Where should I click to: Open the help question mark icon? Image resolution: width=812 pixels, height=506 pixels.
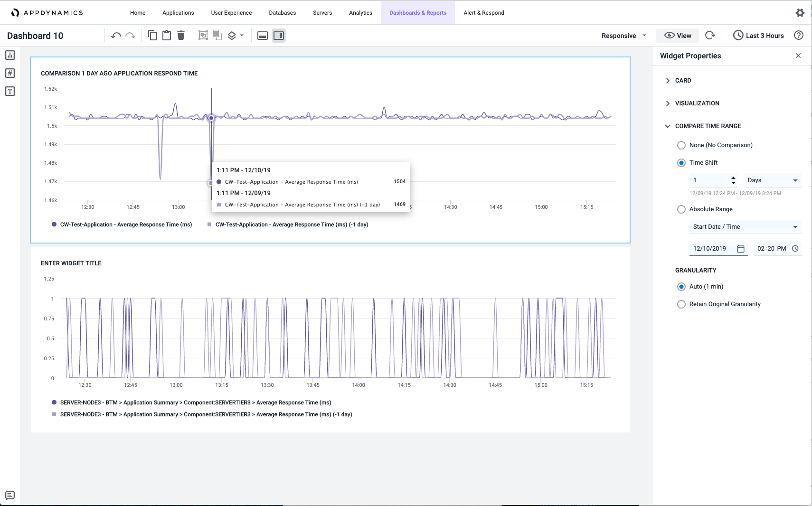799,35
